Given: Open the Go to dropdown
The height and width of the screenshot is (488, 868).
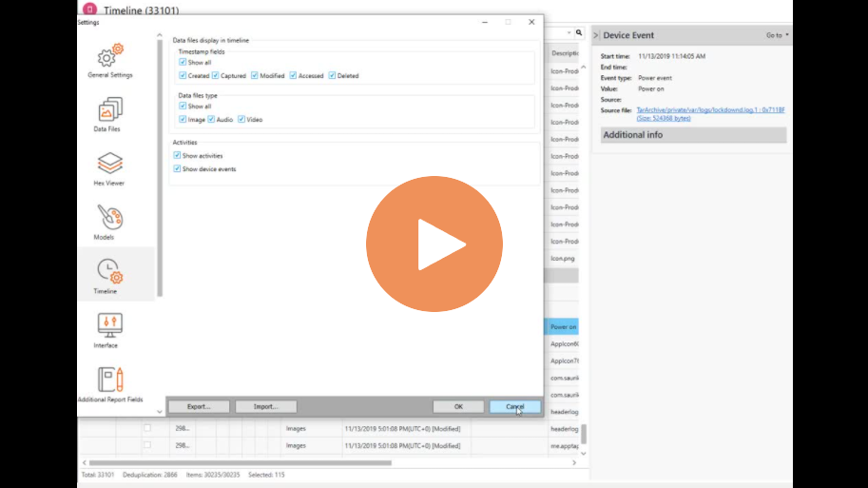Looking at the screenshot, I should point(778,35).
